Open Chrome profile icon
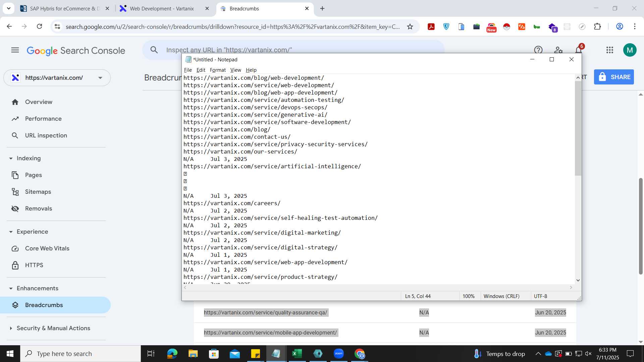644x362 pixels. [x=620, y=26]
